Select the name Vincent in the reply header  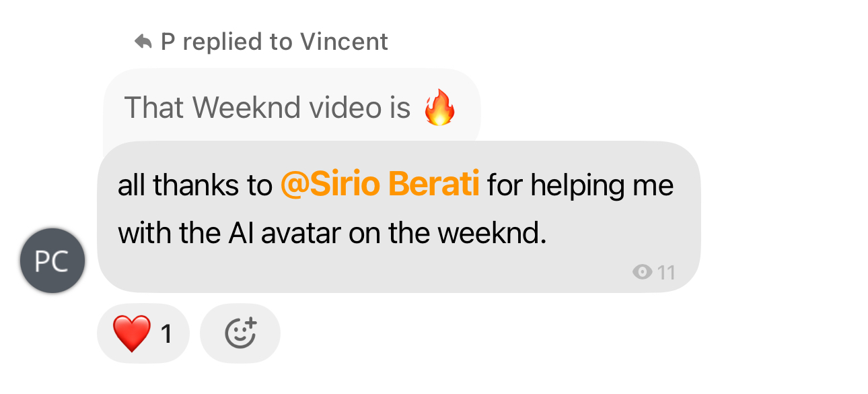pyautogui.click(x=344, y=42)
